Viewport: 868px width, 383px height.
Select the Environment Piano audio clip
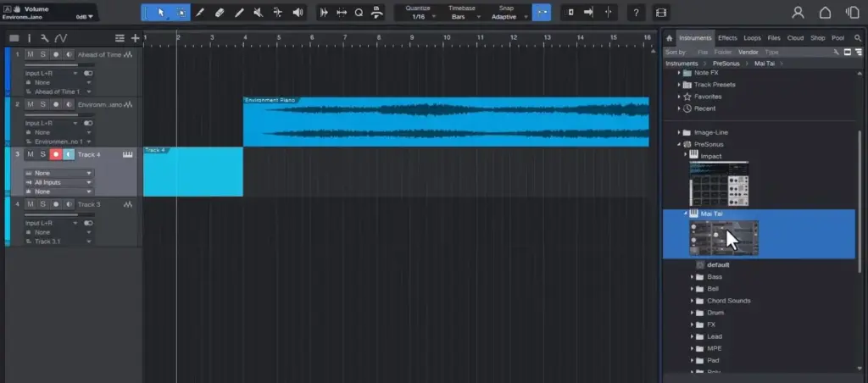[446, 122]
